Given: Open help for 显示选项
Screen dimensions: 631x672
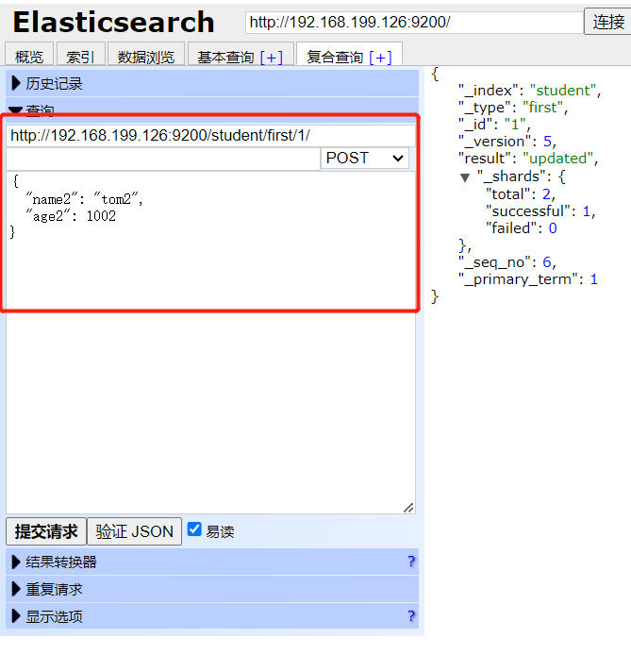Looking at the screenshot, I should pos(411,616).
